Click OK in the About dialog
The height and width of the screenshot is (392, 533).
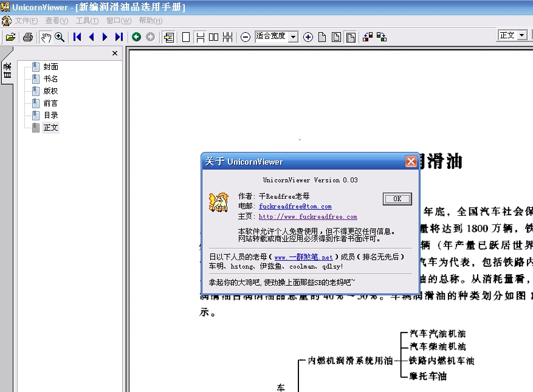click(x=397, y=199)
